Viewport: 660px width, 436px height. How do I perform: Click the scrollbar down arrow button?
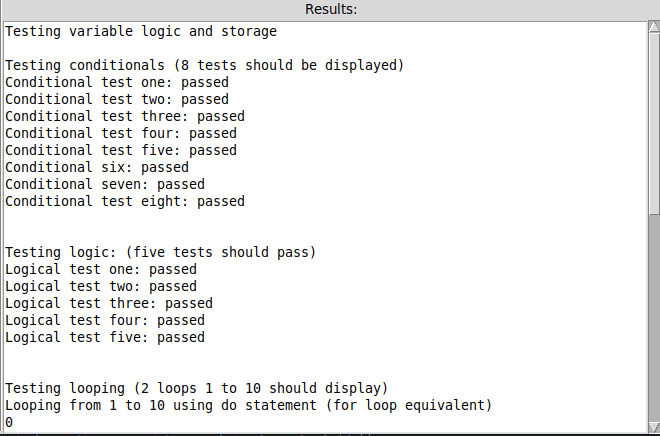click(654, 426)
